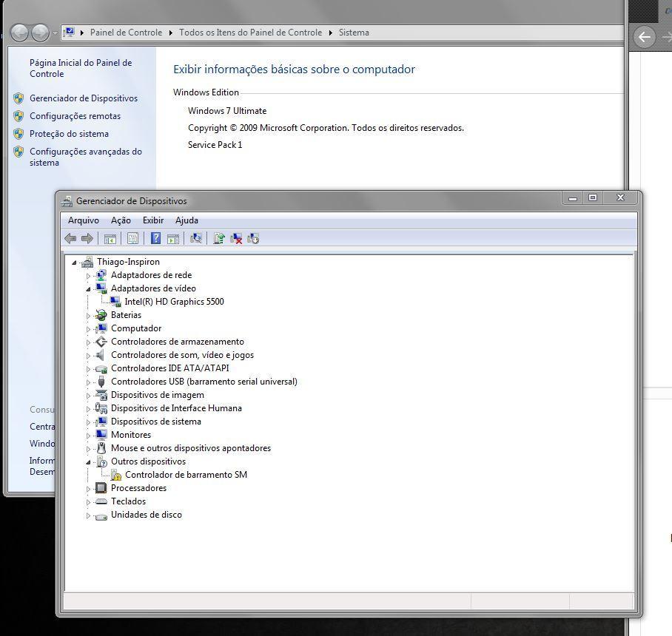Viewport: 672px width, 636px height.
Task: Select the Dispositivos de imagem row
Action: click(158, 394)
